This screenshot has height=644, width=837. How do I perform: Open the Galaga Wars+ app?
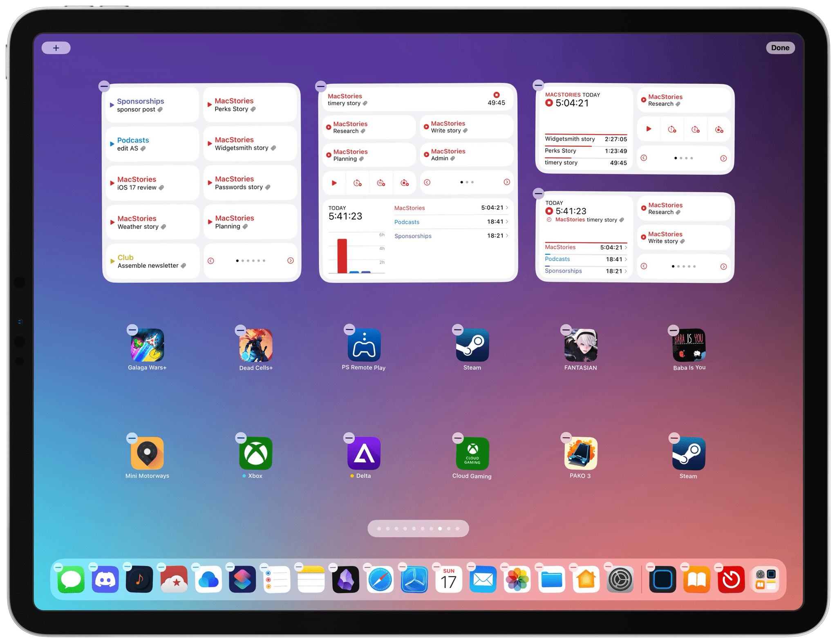(147, 345)
